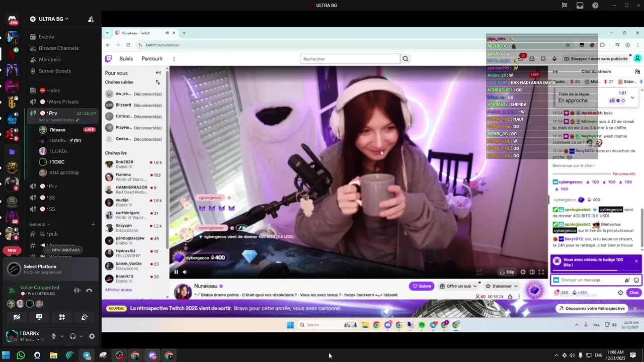Open File Explorer from the taskbar
The width and height of the screenshot is (644, 362).
tap(53, 355)
